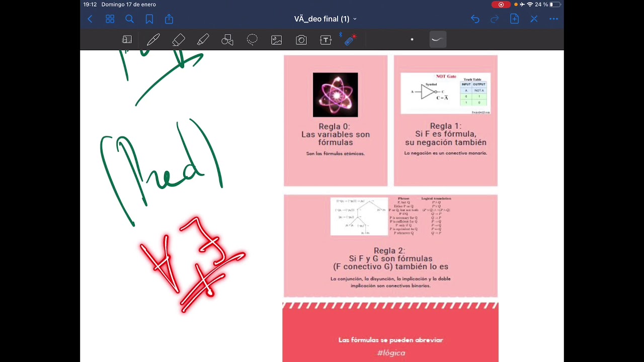This screenshot has width=644, height=362.
Task: Open the page thumbnails grid view
Action: (x=110, y=19)
